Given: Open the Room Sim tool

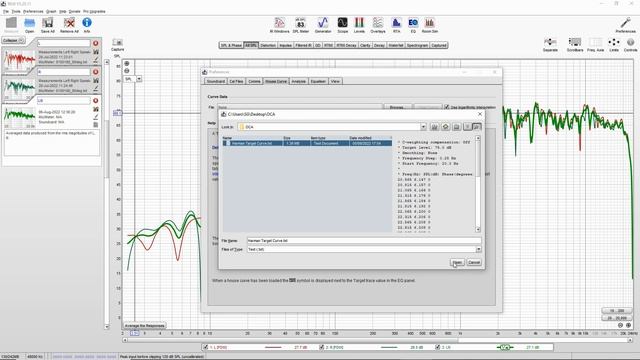Looking at the screenshot, I should (429, 24).
